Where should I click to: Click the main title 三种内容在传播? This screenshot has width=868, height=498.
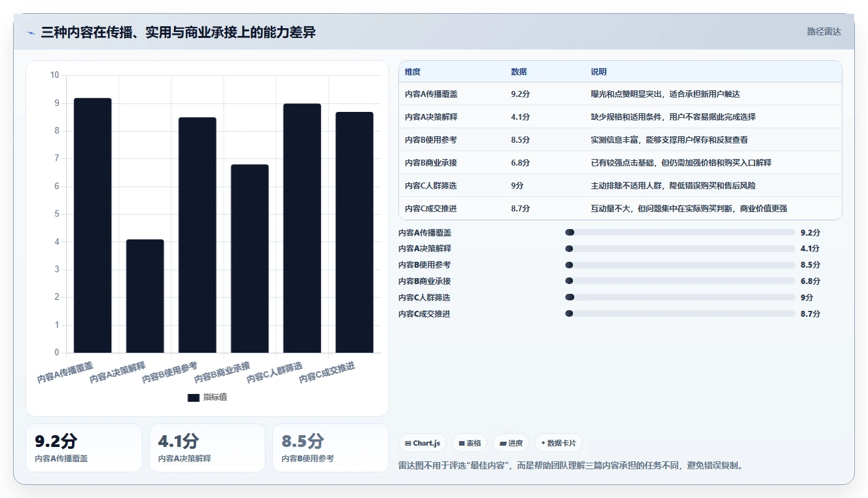pyautogui.click(x=179, y=32)
